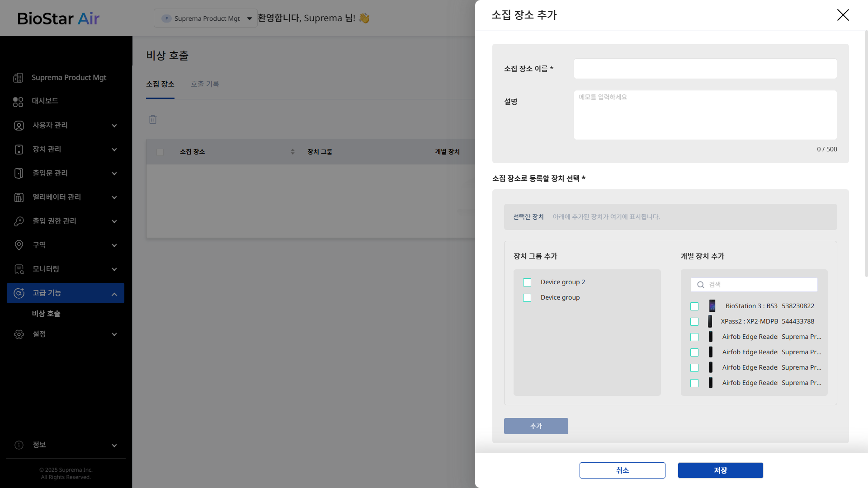Click the dashboard icon in sidebar
The height and width of the screenshot is (488, 868).
point(18,102)
